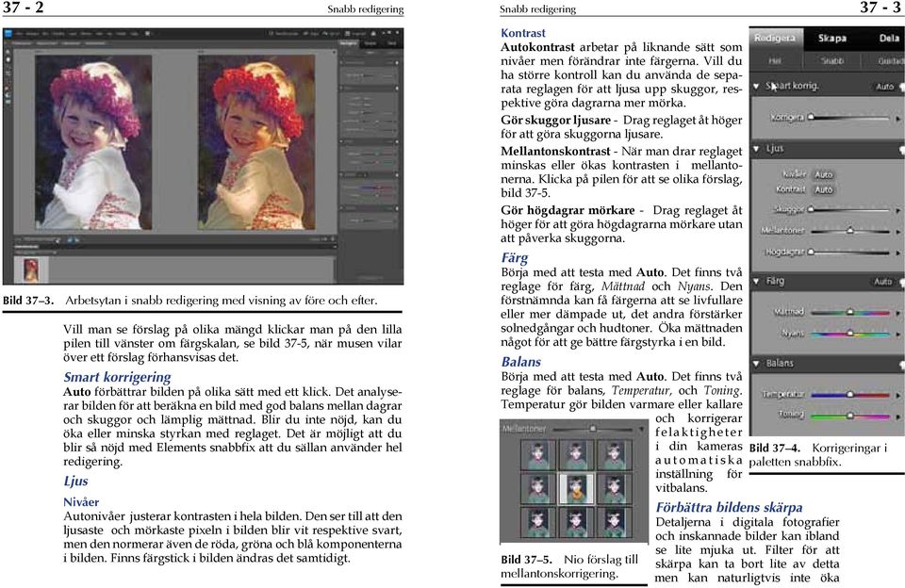
Task: Open preview arrow right of Toning slider
Action: click(898, 416)
